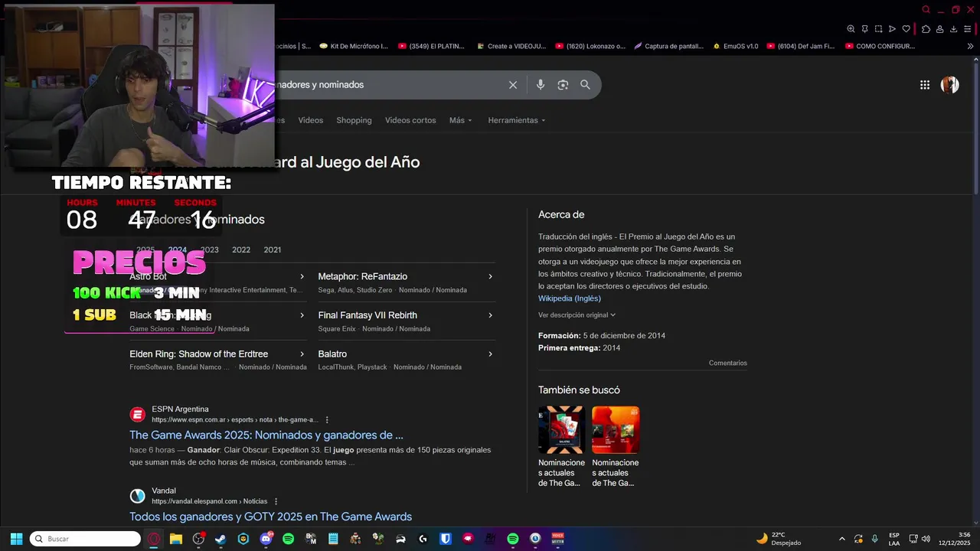Open browser downloads
The width and height of the screenshot is (980, 551).
[954, 29]
